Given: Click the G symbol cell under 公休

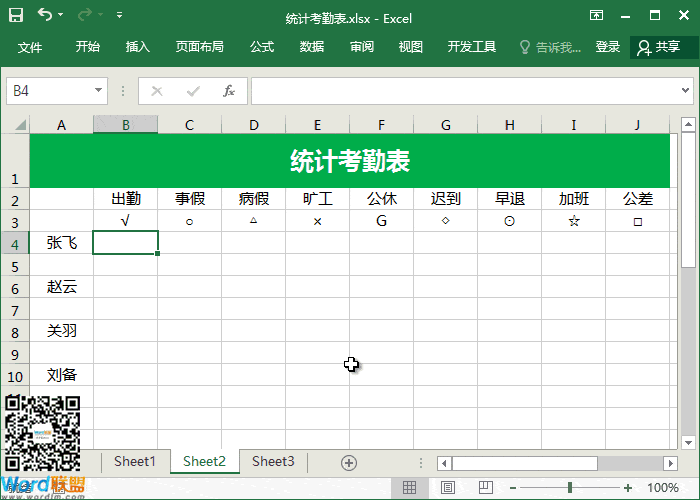Looking at the screenshot, I should click(x=382, y=221).
